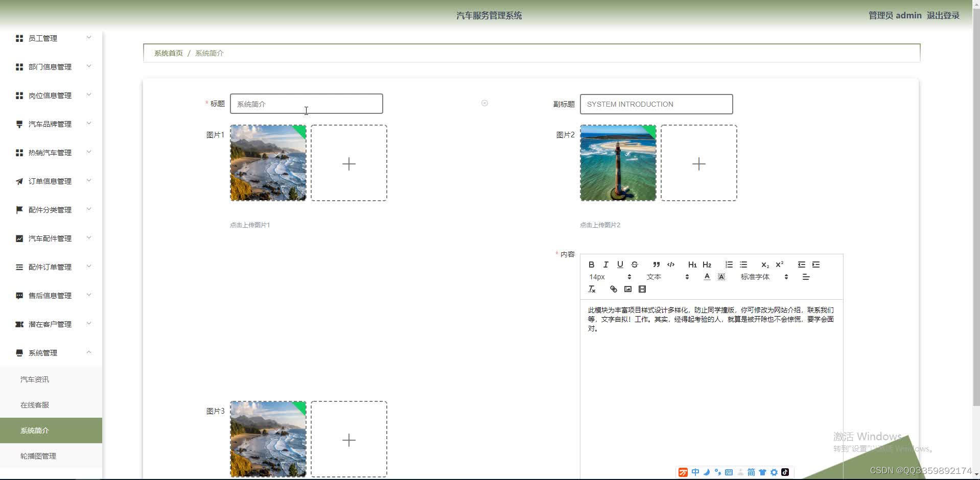
Task: Toggle underline formatting in the editor
Action: click(x=620, y=265)
